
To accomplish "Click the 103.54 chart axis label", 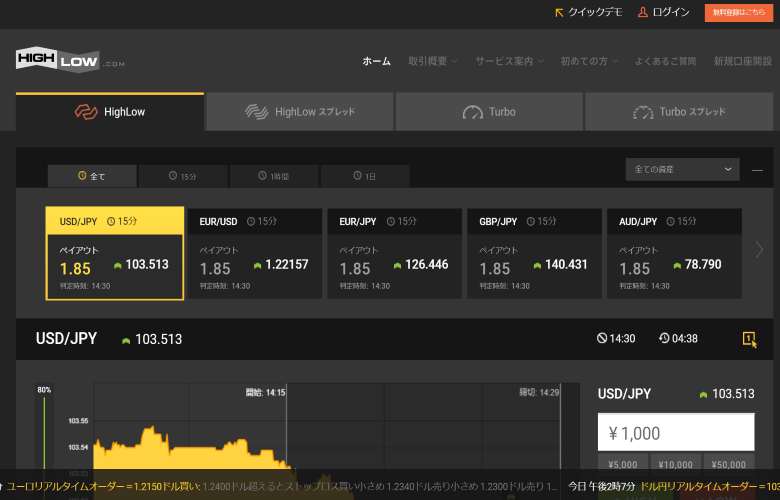I will coord(78,447).
